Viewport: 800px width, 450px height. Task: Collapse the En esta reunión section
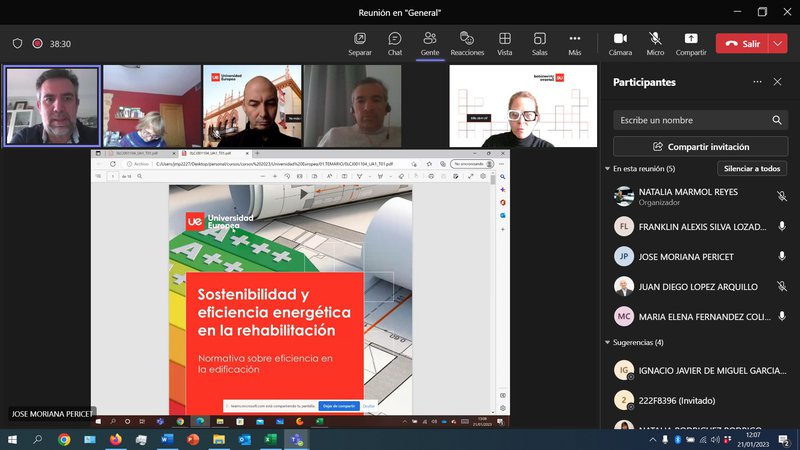[608, 169]
